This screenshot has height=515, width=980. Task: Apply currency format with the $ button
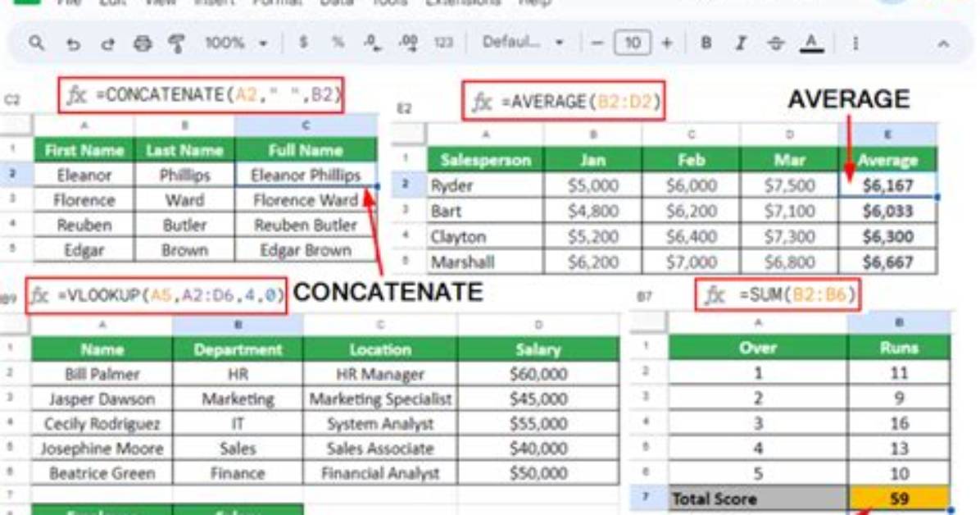tap(304, 43)
